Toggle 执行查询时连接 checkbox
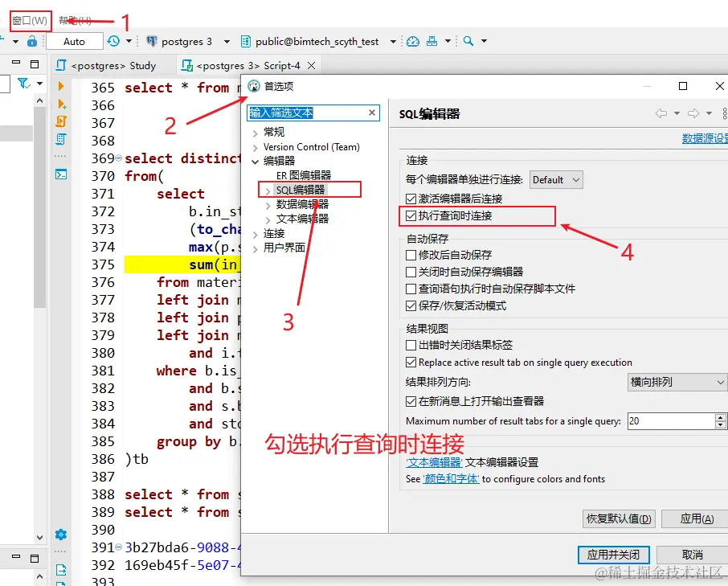Image resolution: width=728 pixels, height=586 pixels. click(x=411, y=216)
